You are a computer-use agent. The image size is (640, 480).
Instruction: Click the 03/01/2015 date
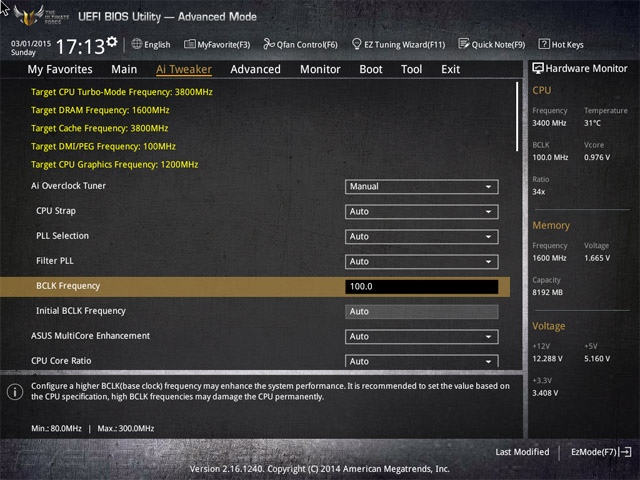pos(31,43)
